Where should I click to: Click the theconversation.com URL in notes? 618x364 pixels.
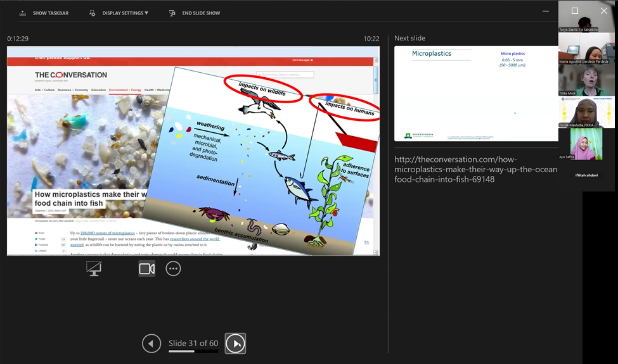click(475, 169)
